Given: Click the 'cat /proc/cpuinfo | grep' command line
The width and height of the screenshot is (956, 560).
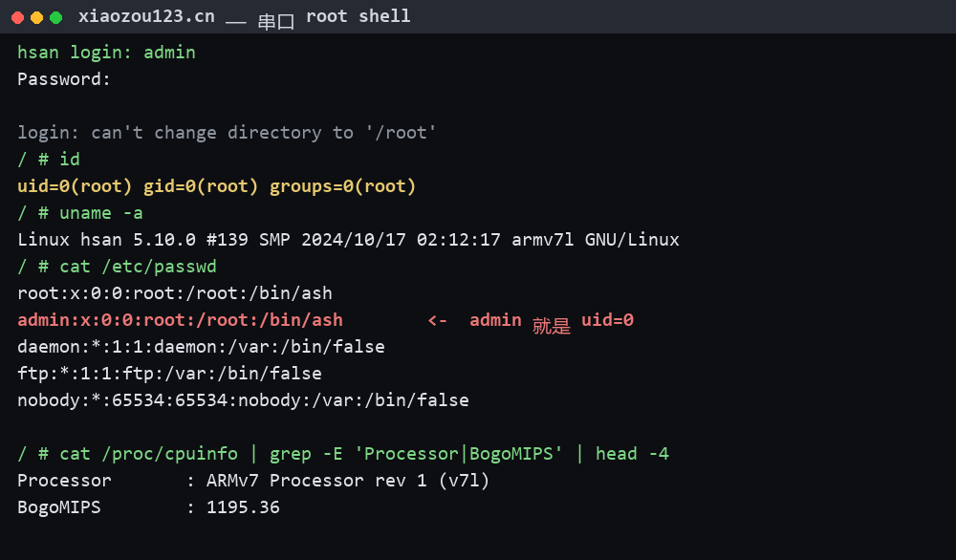Looking at the screenshot, I should point(343,455).
